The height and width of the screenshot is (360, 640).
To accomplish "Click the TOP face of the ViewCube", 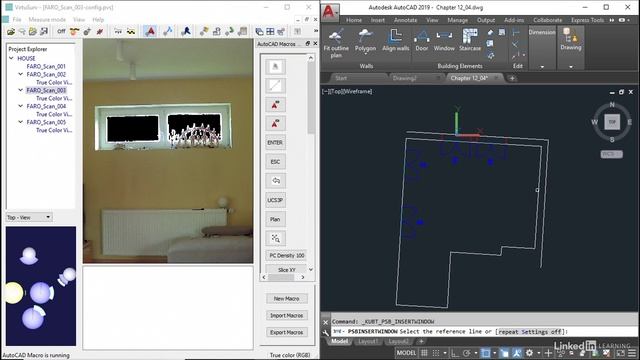I will (x=612, y=122).
